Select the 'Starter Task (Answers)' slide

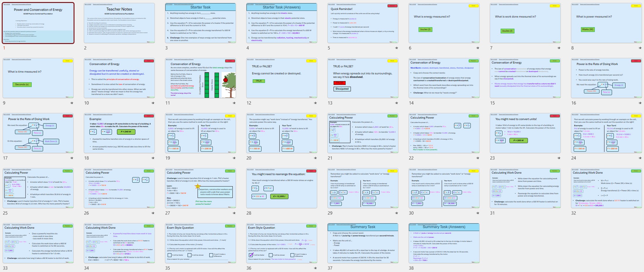pos(281,23)
